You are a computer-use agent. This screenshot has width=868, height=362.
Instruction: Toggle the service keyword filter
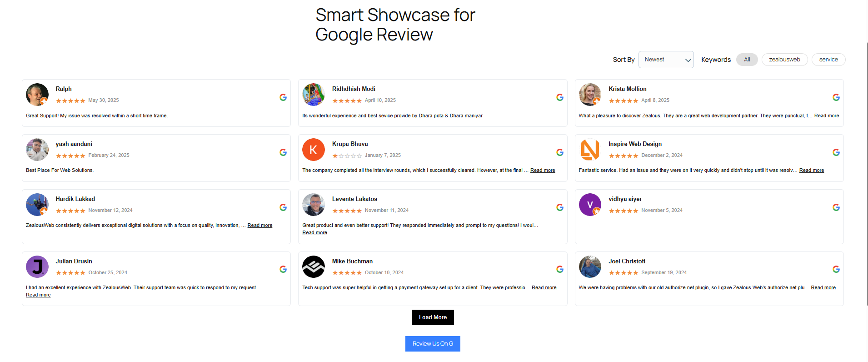[828, 60]
